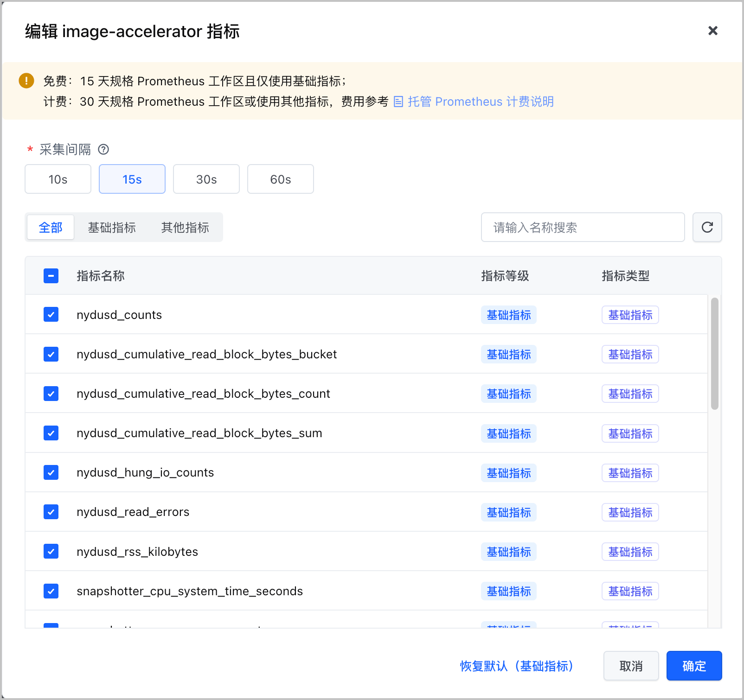The width and height of the screenshot is (744, 700).
Task: Click the type tag in nydusd_hung_io_counts row
Action: [630, 473]
